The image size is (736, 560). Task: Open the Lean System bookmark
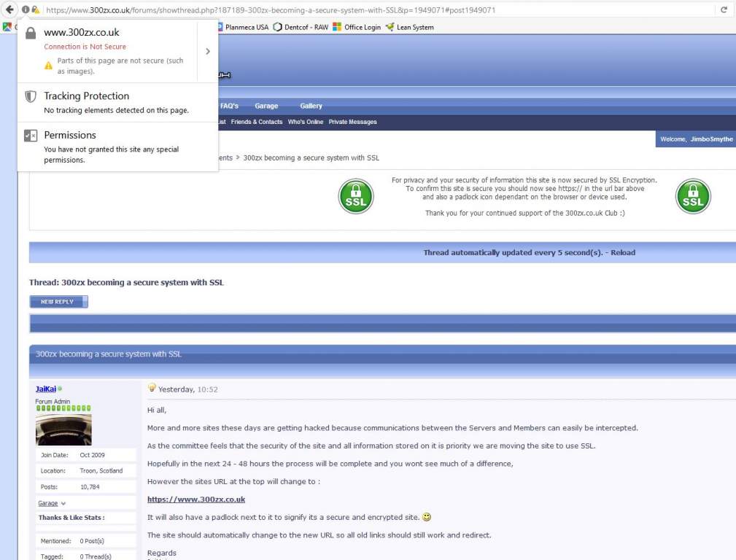[x=409, y=27]
